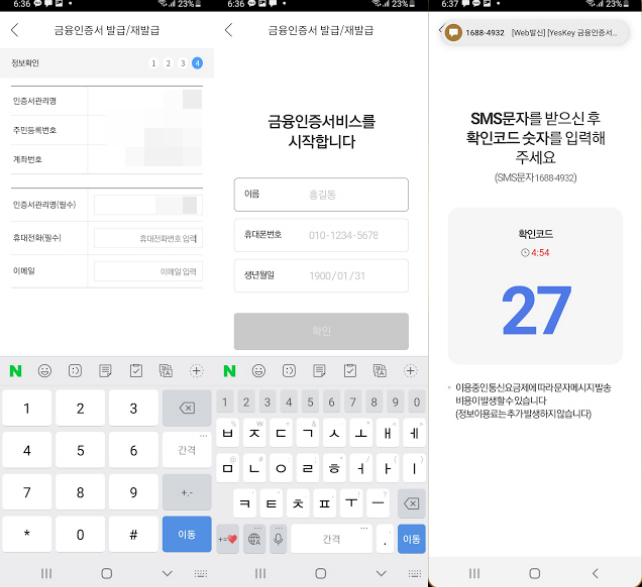Viewport: 642px width, 587px height.
Task: Tap star key on numeric keypad
Action: click(x=27, y=534)
